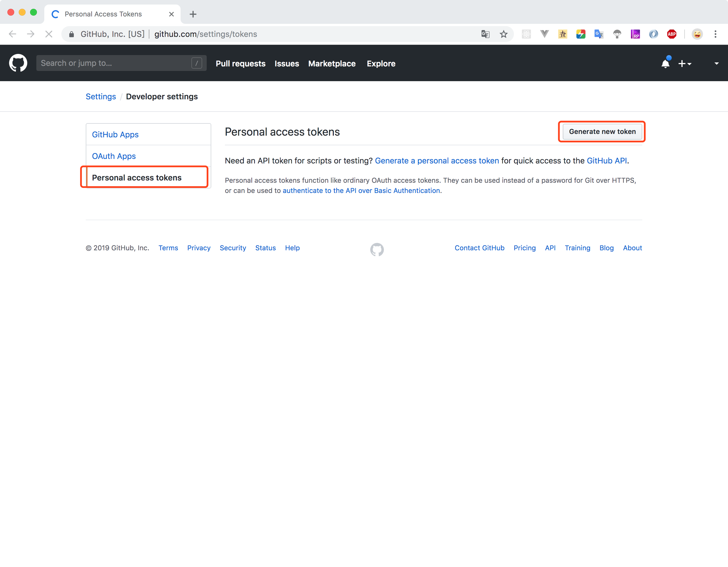Open authenticate to the API over Basic Authentication link
The height and width of the screenshot is (567, 728).
[361, 190]
